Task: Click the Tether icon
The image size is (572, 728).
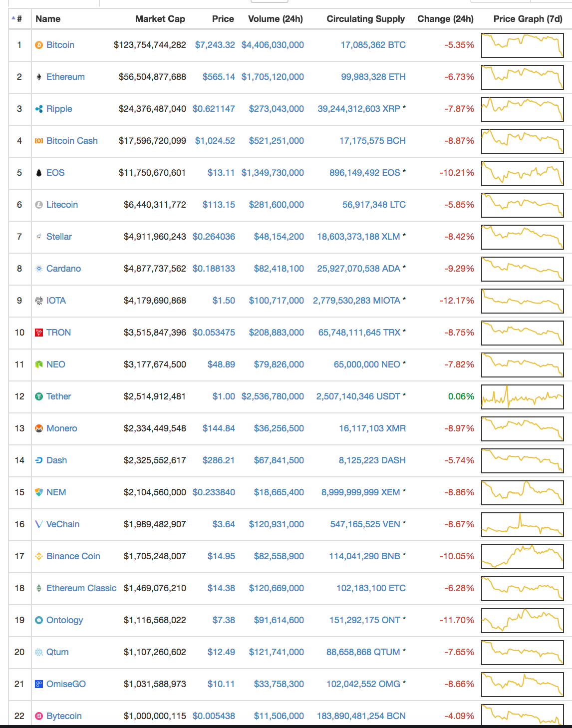Action: (x=39, y=396)
